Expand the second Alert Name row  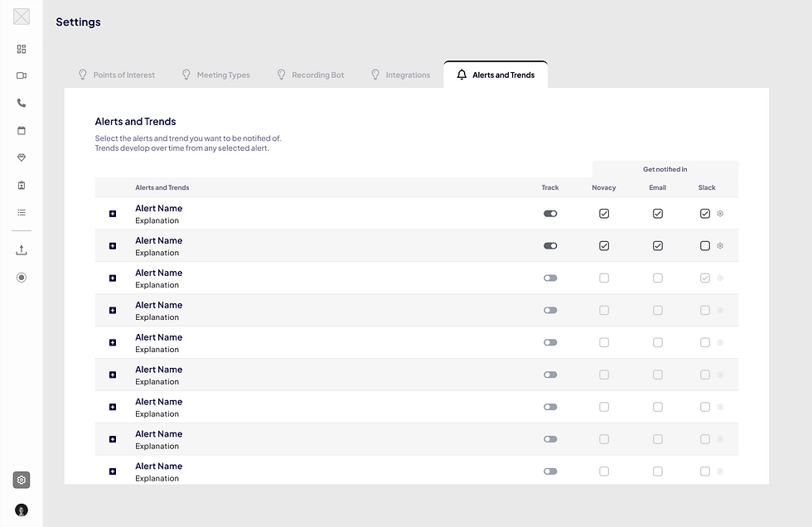[x=113, y=246]
